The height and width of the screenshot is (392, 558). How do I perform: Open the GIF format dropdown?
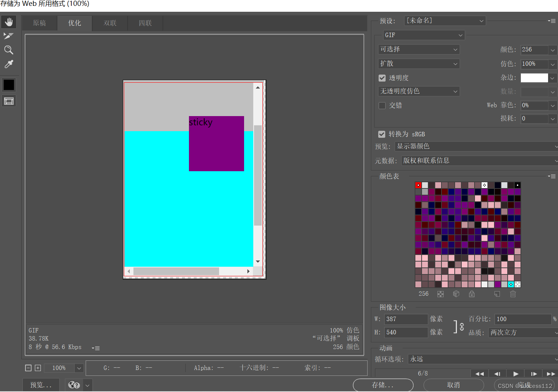pyautogui.click(x=424, y=35)
